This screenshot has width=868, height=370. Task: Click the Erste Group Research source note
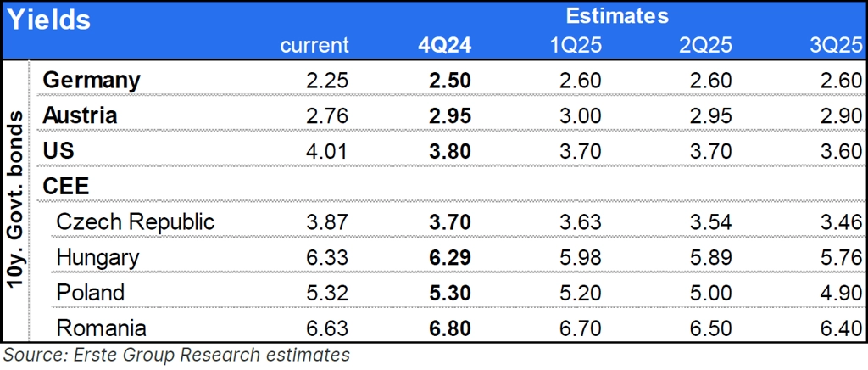click(x=176, y=356)
